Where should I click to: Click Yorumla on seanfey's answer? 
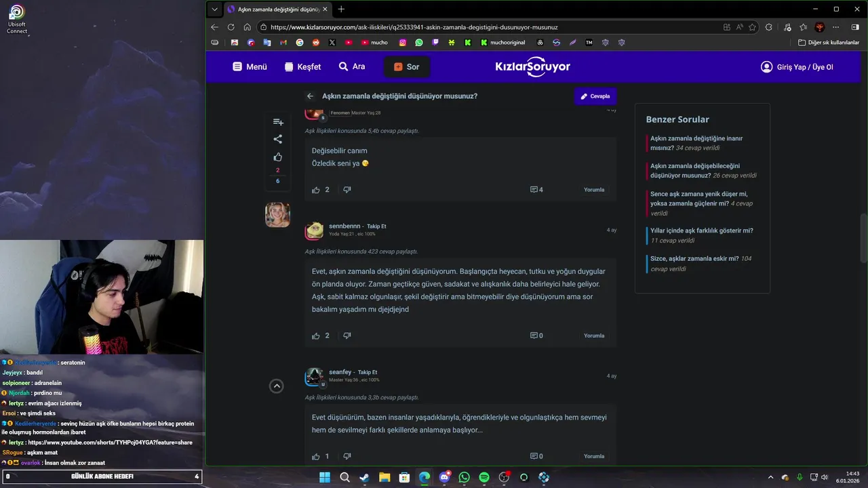(594, 456)
